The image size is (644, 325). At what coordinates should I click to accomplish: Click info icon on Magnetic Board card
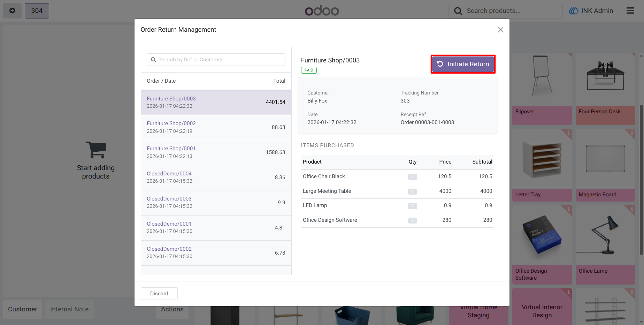(632, 133)
